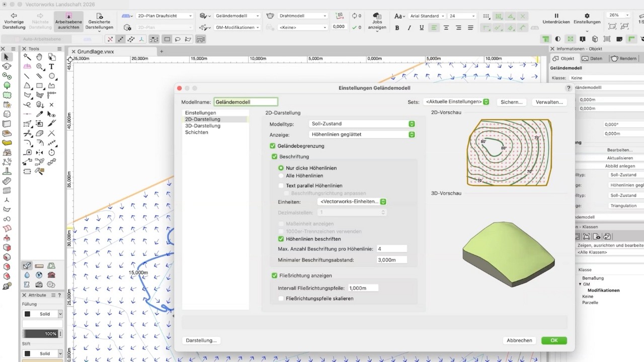Image resolution: width=644 pixels, height=362 pixels.
Task: Open 26% zoom level dropdown
Action: click(x=618, y=15)
